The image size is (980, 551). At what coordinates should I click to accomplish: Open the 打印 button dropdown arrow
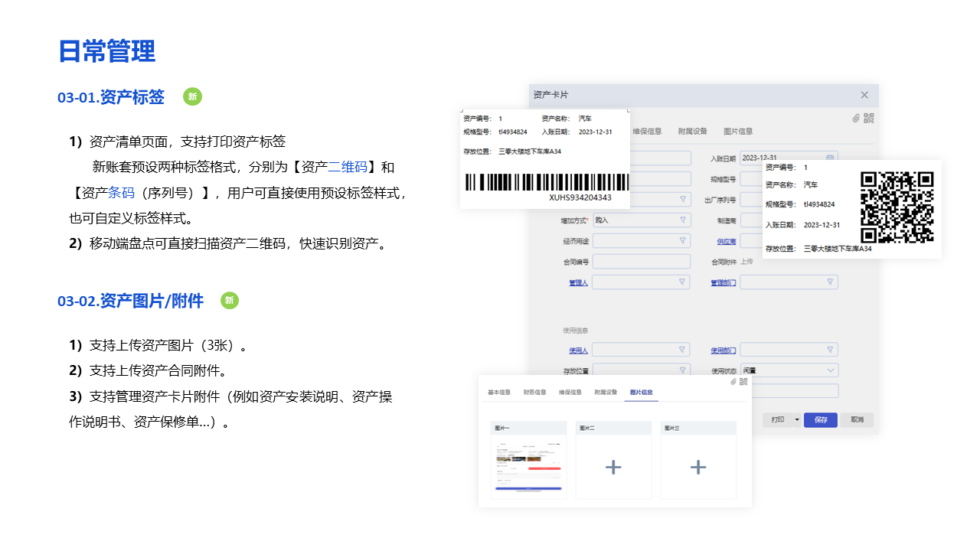coord(797,420)
